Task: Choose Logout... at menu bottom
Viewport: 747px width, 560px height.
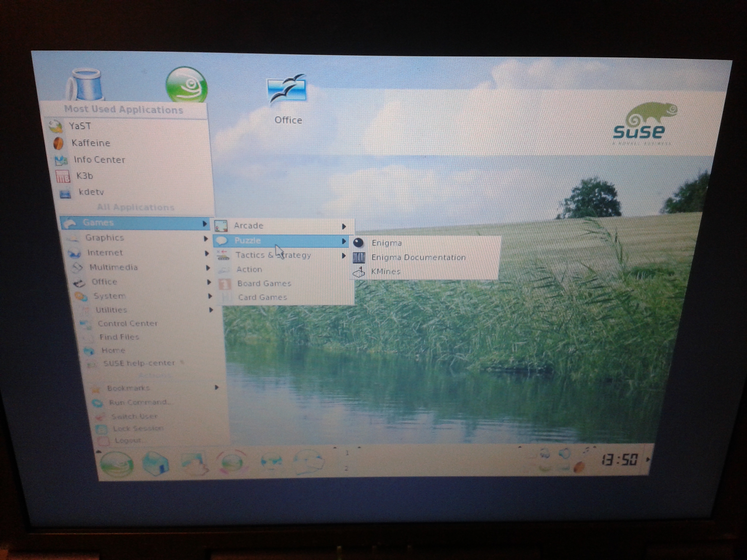Action: pos(162,440)
